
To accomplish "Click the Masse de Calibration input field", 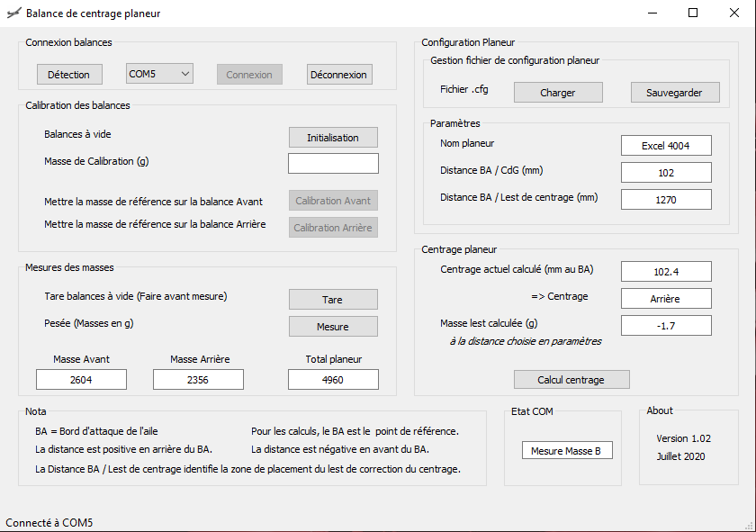I will 333,163.
